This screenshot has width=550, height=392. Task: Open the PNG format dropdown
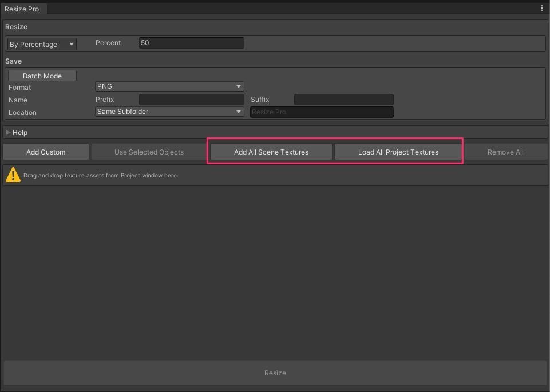(169, 86)
